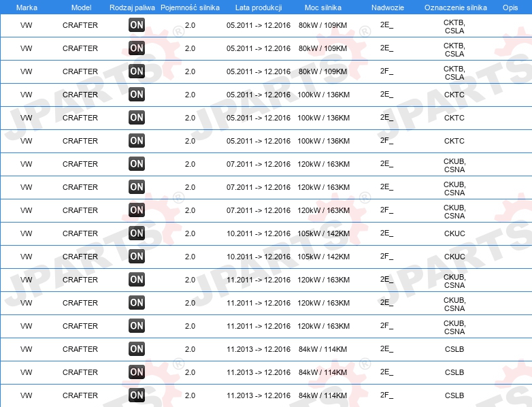532x407 pixels.
Task: Select 2F_ body in the 100kW / 136KM row
Action: pos(387,140)
